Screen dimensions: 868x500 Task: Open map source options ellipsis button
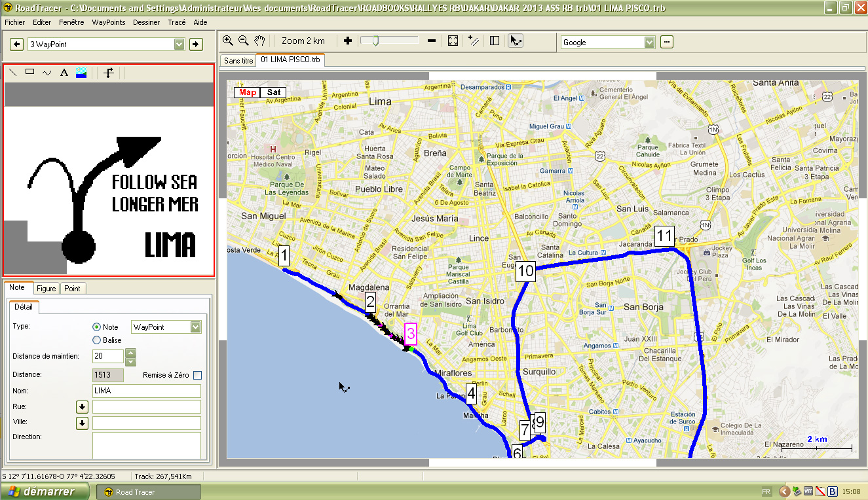click(x=667, y=43)
